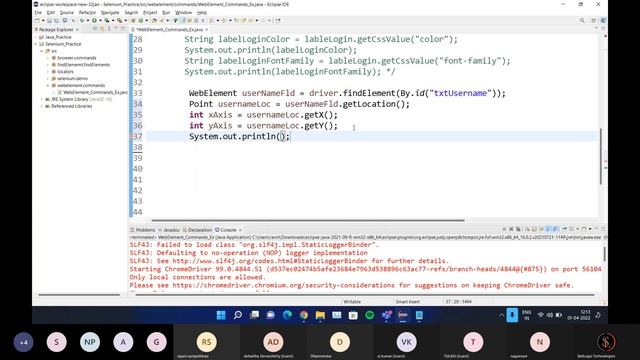Open Spotify from taskbar
Viewport: 640px width, 360px height.
(370, 315)
